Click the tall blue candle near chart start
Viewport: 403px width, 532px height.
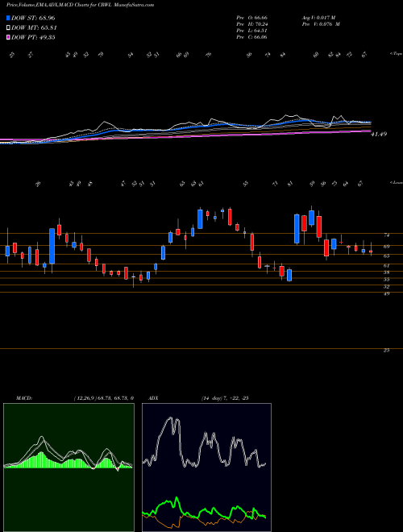tap(52, 246)
